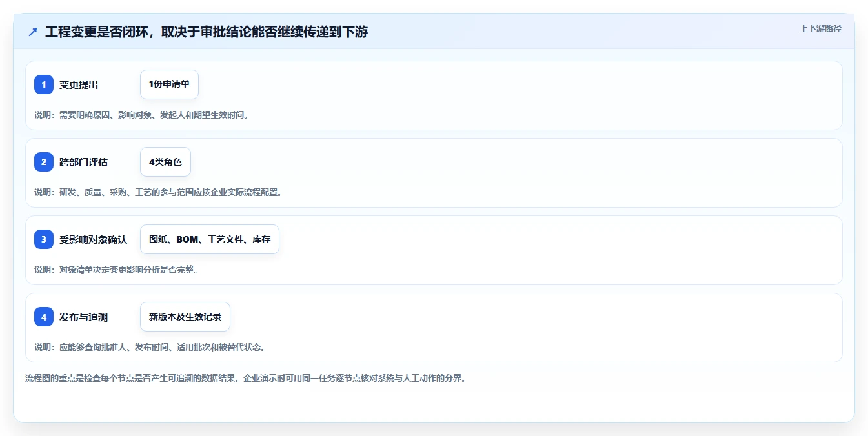Select the 跨部门评估 step title
This screenshot has height=436, width=868.
(83, 162)
